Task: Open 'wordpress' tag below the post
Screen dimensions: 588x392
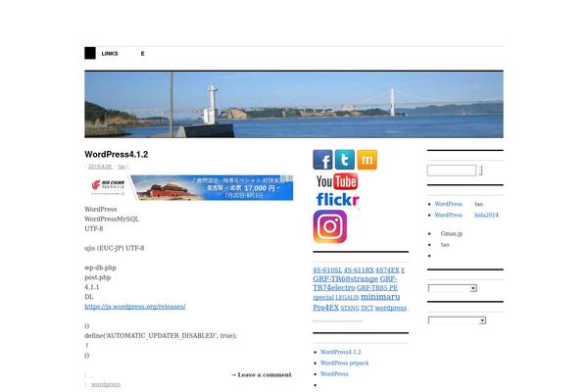Action: [x=106, y=384]
